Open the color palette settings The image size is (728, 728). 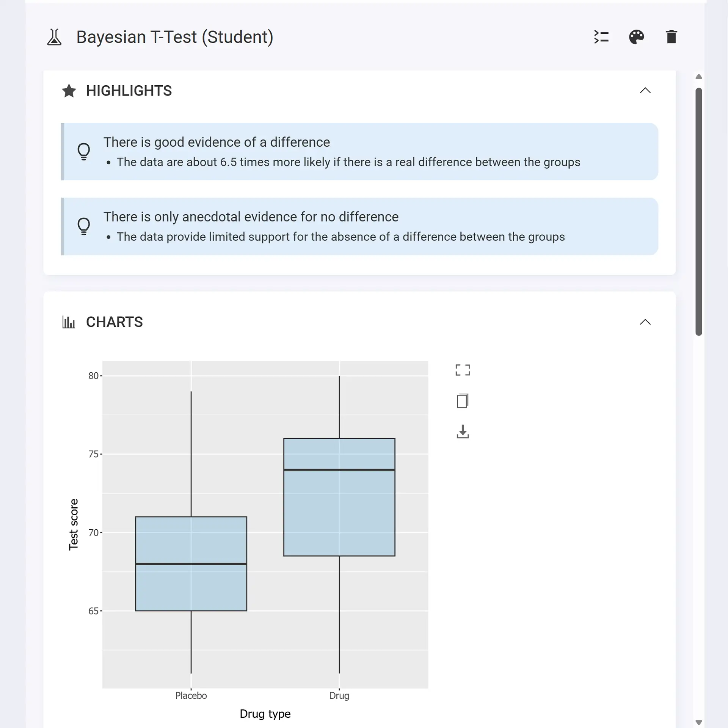point(637,37)
